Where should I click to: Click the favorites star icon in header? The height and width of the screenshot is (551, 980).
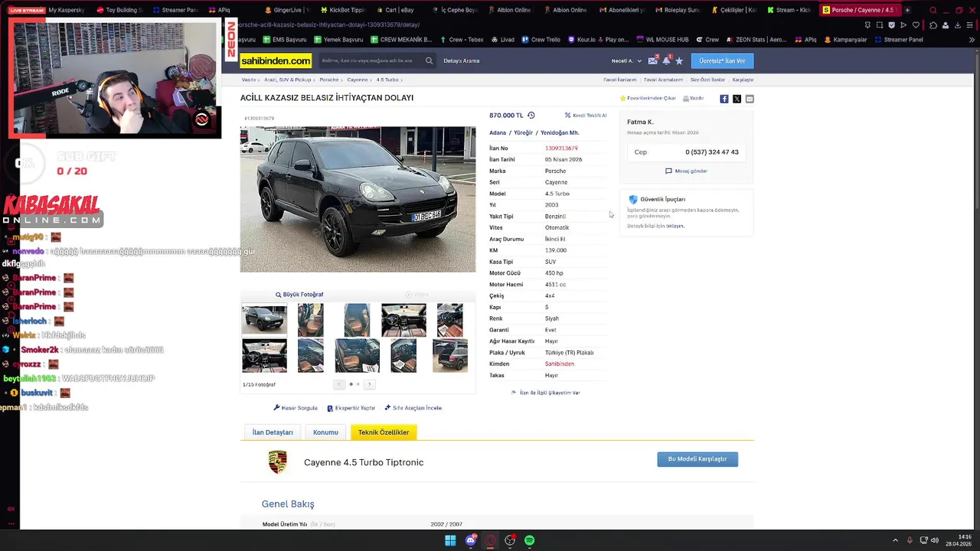tap(679, 60)
